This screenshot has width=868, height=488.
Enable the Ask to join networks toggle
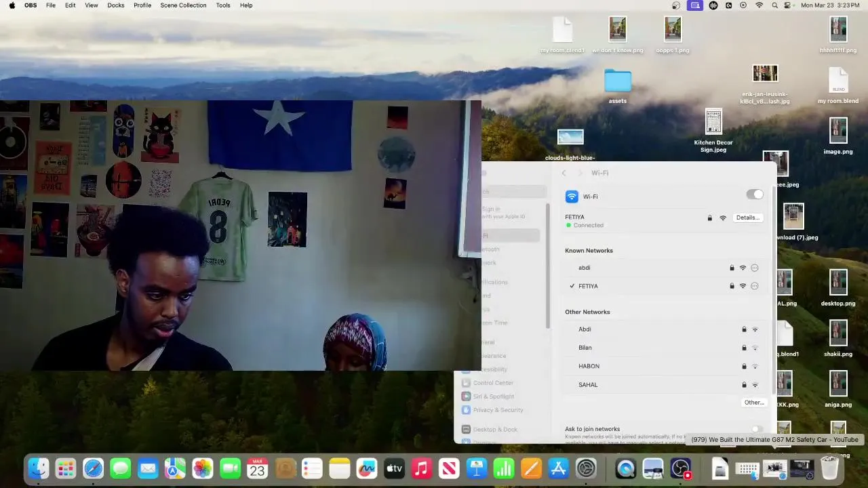pyautogui.click(x=757, y=429)
